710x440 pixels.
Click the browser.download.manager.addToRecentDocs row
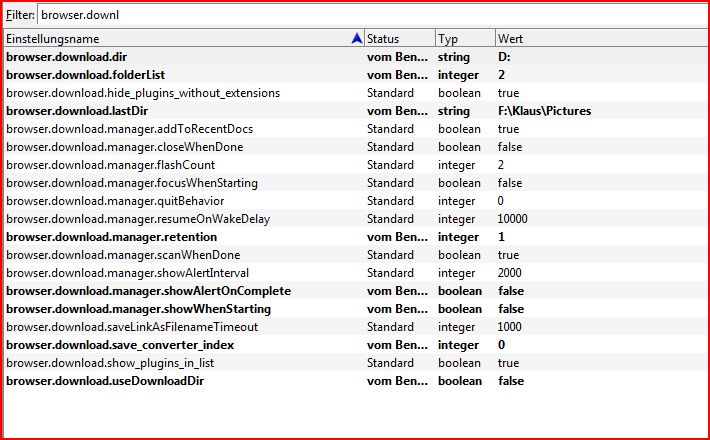tap(130, 129)
